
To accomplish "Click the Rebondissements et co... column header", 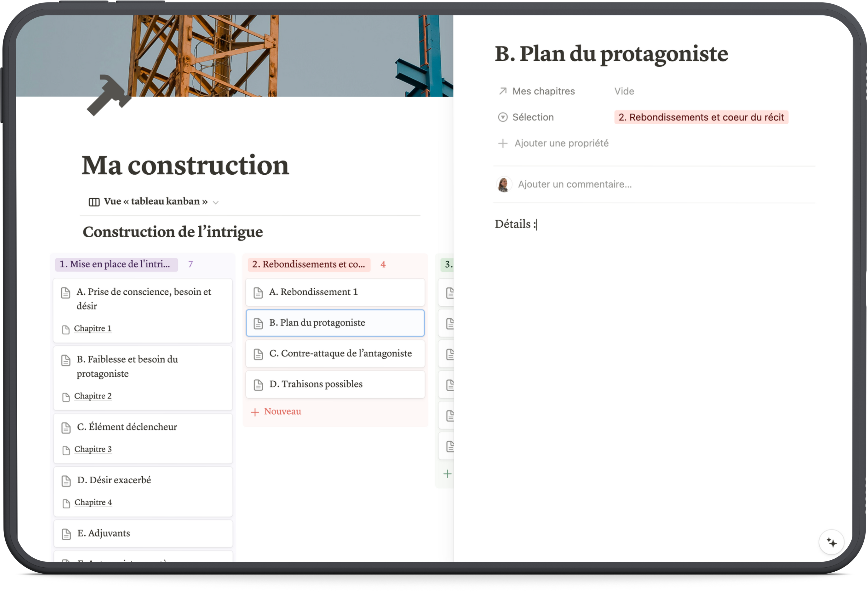I will pyautogui.click(x=308, y=264).
